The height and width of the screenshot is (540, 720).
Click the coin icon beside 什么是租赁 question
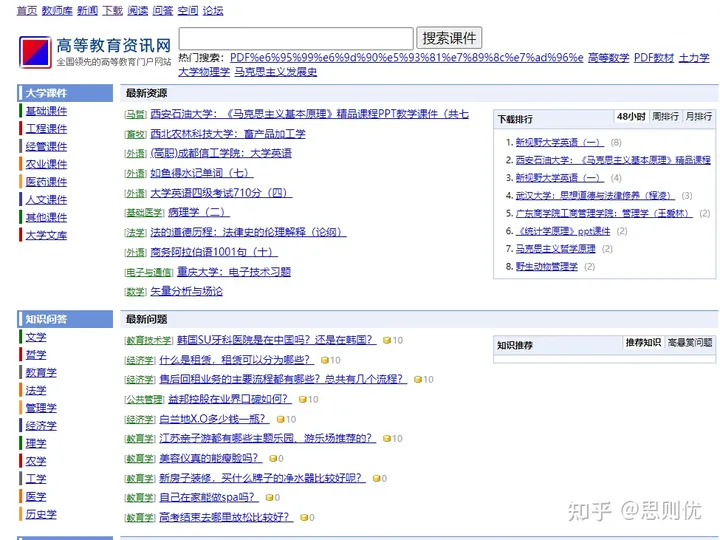[x=325, y=360]
